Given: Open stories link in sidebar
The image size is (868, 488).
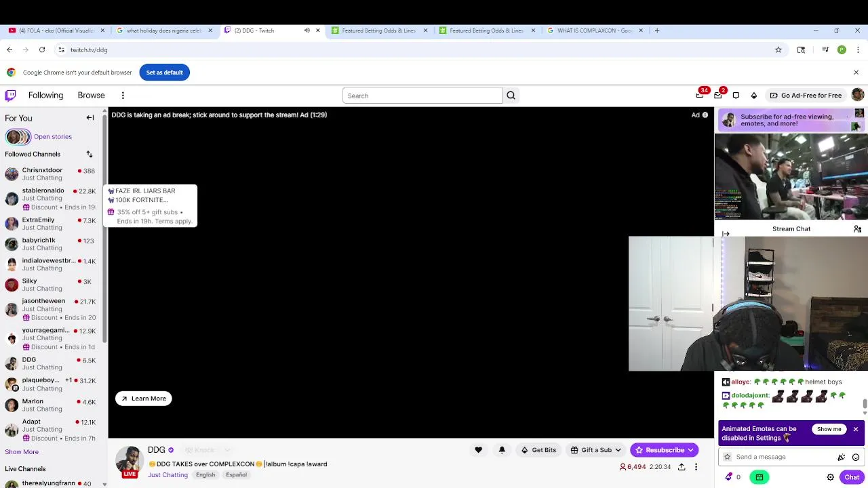Looking at the screenshot, I should pos(53,137).
